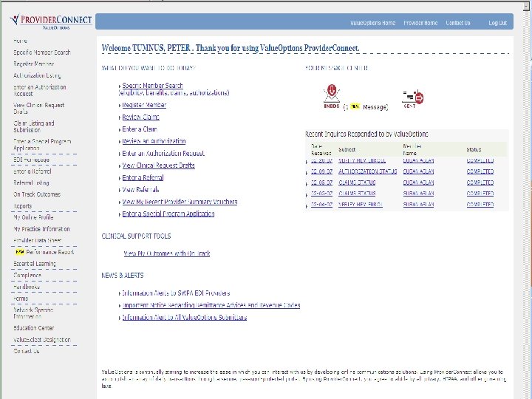The width and height of the screenshot is (532, 399).
Task: Click the Subject column header
Action: (x=347, y=149)
